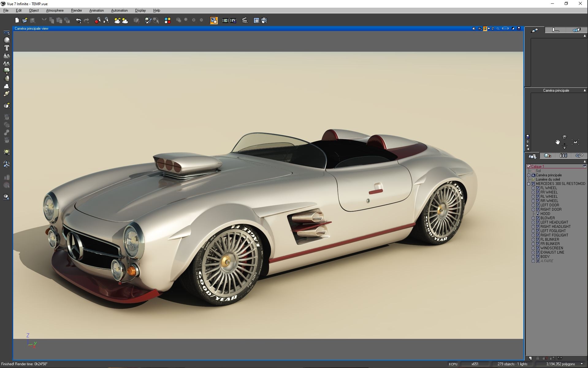Toggle the camera framing eye icon
The height and width of the screenshot is (368, 588).
[x=575, y=142]
